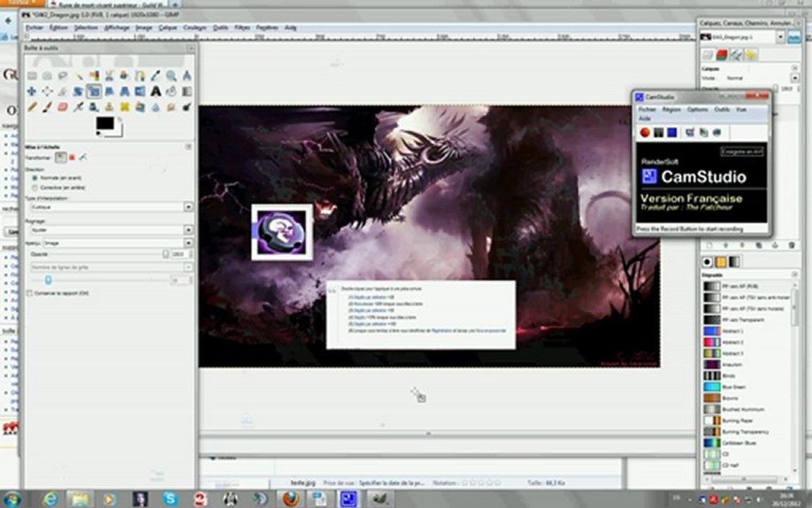Delete layer with the trash icon
Screen dimensions: 812x508
(x=792, y=246)
